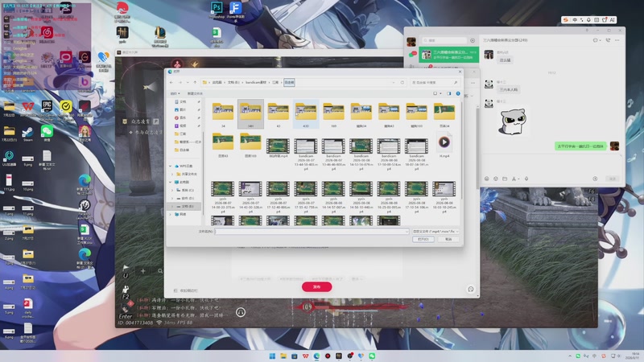Open Documents in the quick access sidebar
This screenshot has width=644, height=362.
pyautogui.click(x=183, y=102)
